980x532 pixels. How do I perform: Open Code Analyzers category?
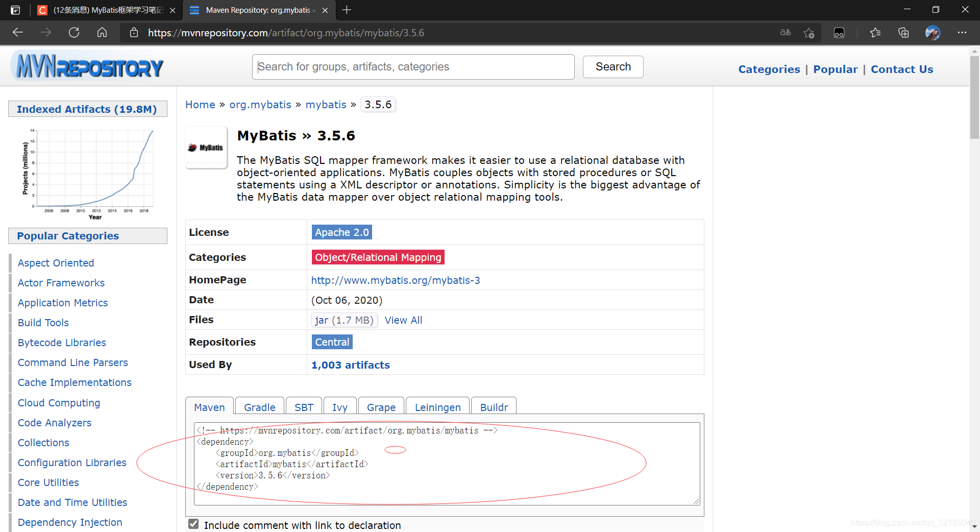(55, 423)
